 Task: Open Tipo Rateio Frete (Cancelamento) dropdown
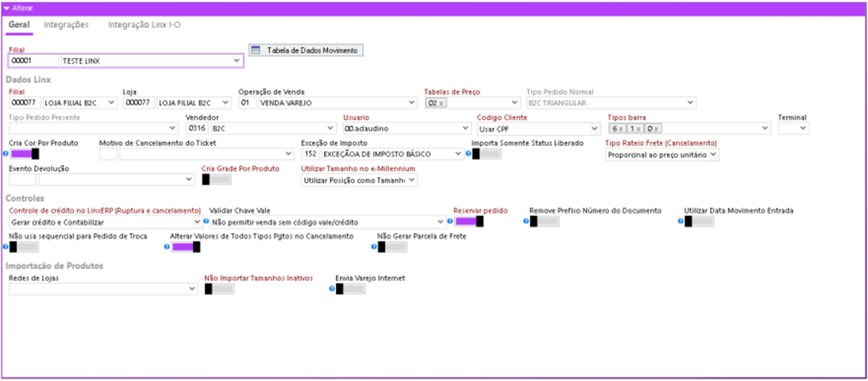point(713,155)
